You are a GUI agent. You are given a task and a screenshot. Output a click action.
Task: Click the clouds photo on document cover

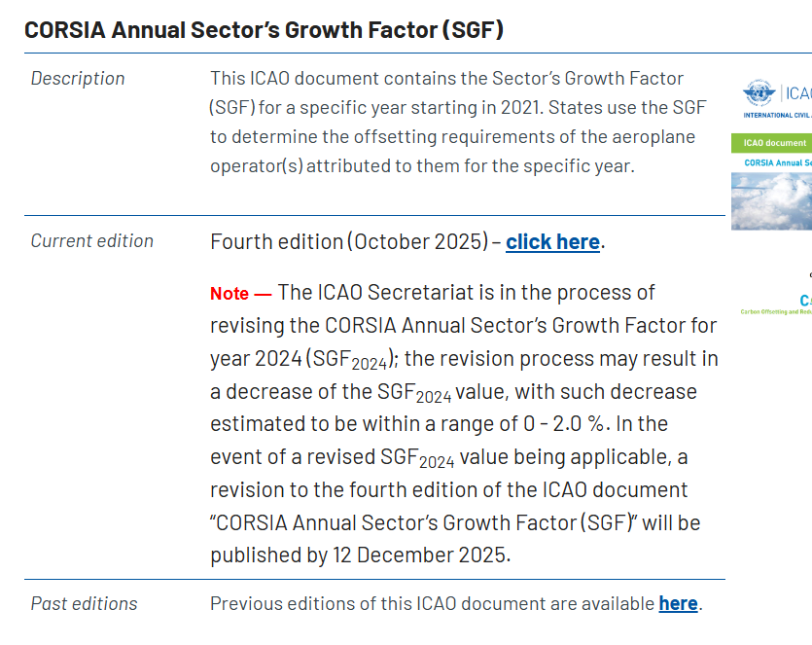point(771,200)
